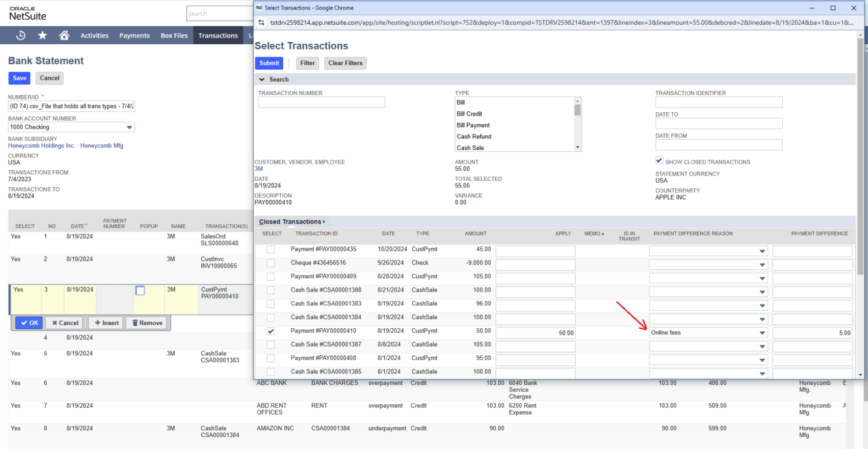Edit the Payment Difference 5.00 field
The image size is (868, 449).
pos(812,333)
